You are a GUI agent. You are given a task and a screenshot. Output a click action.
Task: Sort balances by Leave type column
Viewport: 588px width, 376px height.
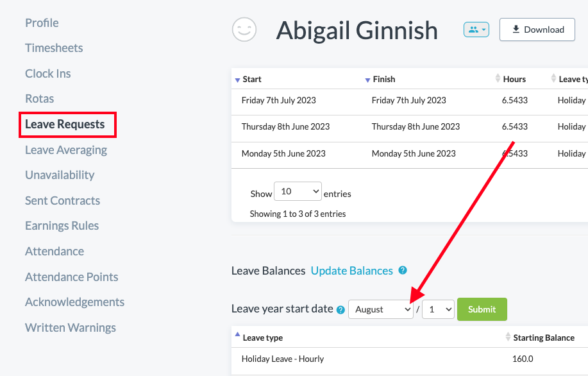click(x=262, y=338)
